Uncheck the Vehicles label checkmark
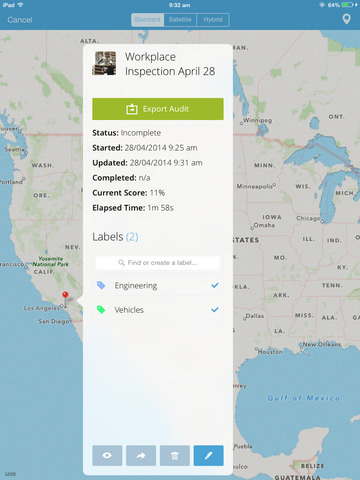 tap(215, 310)
